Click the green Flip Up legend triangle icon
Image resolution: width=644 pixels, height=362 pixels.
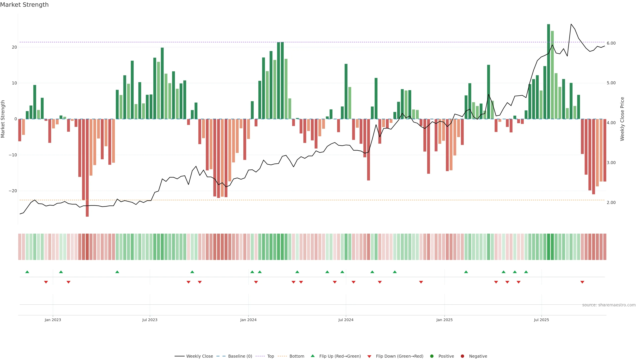[312, 356]
